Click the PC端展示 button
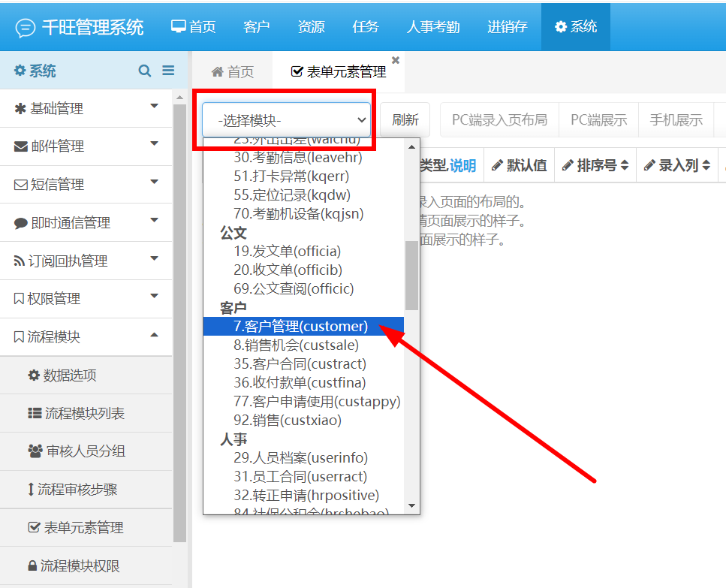The height and width of the screenshot is (588, 726). (x=598, y=120)
